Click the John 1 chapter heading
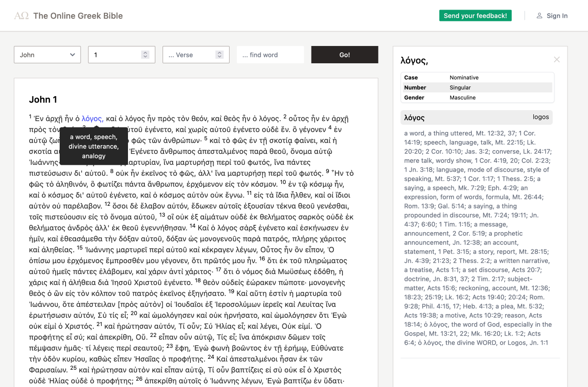 43,99
